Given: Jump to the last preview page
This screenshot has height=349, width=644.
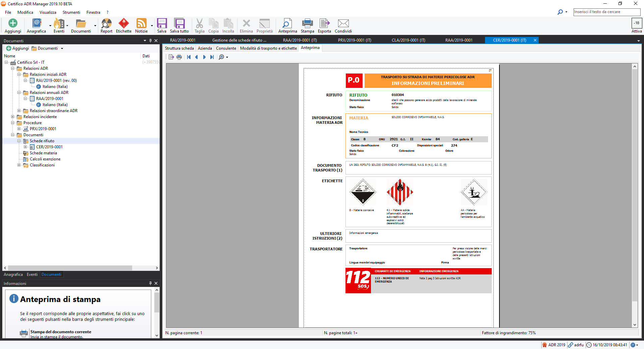Looking at the screenshot, I should 212,57.
